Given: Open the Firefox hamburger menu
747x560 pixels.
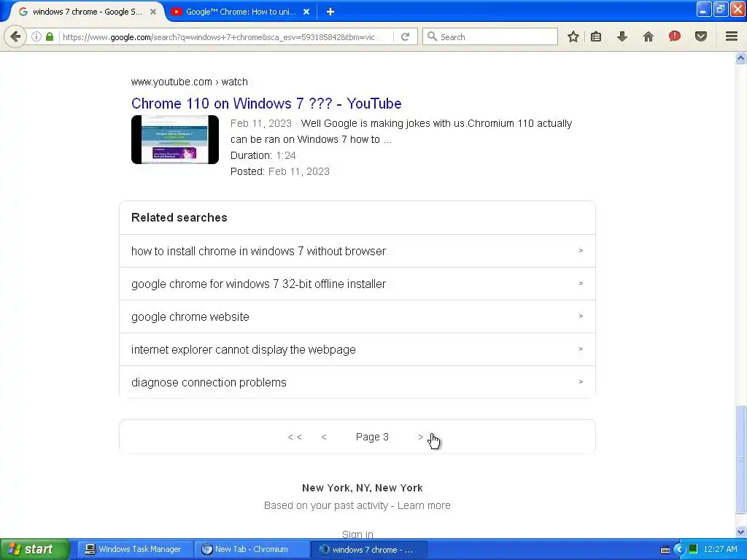Looking at the screenshot, I should (x=732, y=36).
